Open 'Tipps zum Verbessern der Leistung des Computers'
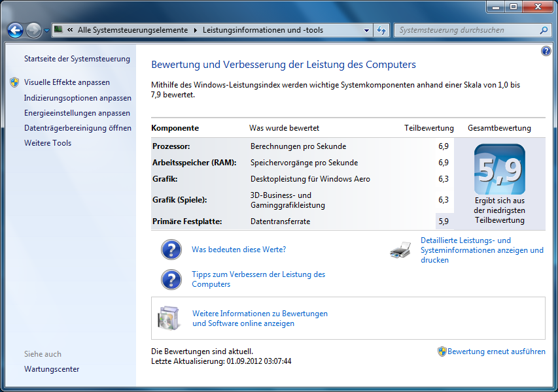This screenshot has width=558, height=392. [x=258, y=279]
